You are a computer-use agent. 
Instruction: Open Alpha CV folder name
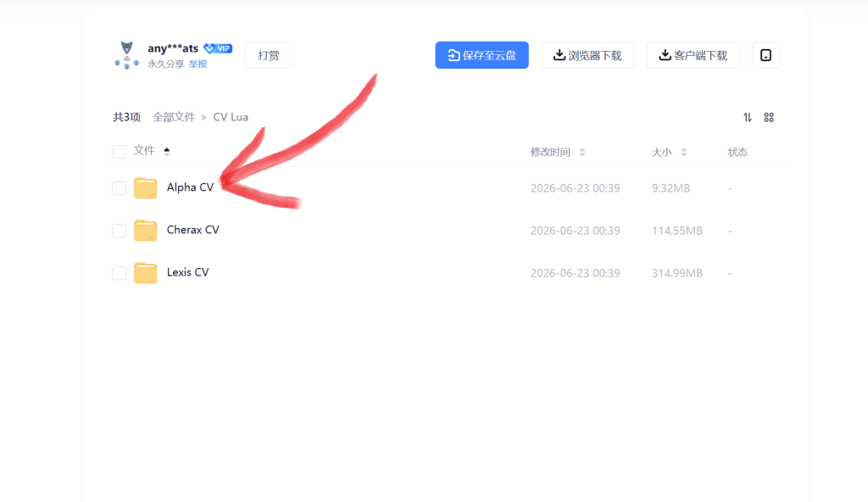[190, 187]
